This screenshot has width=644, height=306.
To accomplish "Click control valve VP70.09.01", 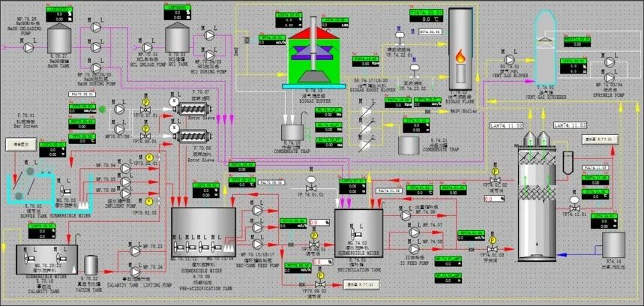I will coord(314,240).
